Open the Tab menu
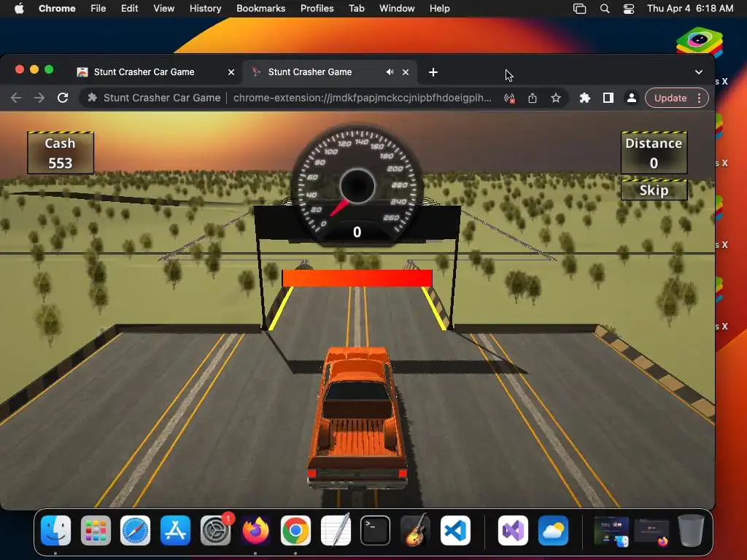Screen dimensions: 747x560 [x=356, y=9]
